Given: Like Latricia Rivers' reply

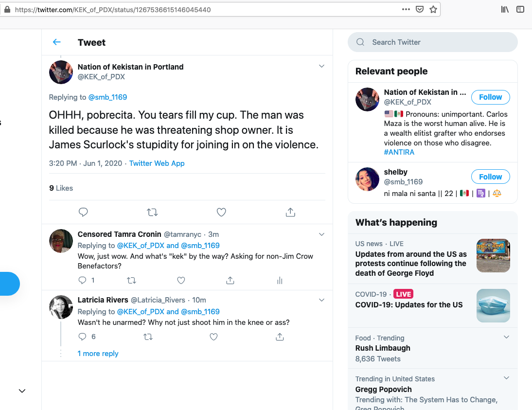Looking at the screenshot, I should (x=213, y=337).
